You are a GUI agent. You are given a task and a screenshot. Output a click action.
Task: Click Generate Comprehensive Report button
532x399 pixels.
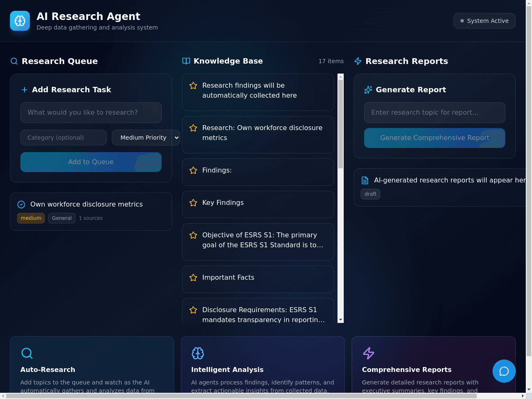point(435,138)
